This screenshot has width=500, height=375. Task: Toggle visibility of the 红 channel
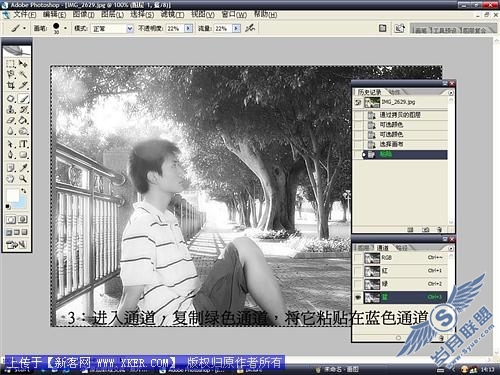(358, 271)
